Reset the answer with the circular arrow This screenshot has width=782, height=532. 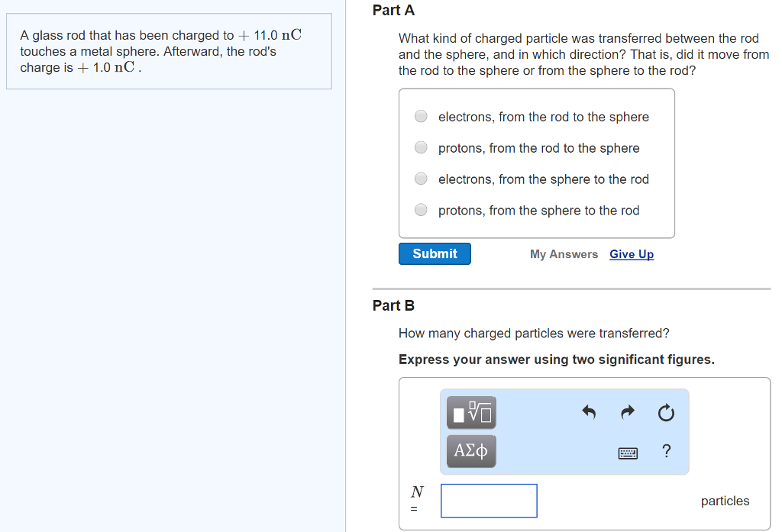point(666,413)
